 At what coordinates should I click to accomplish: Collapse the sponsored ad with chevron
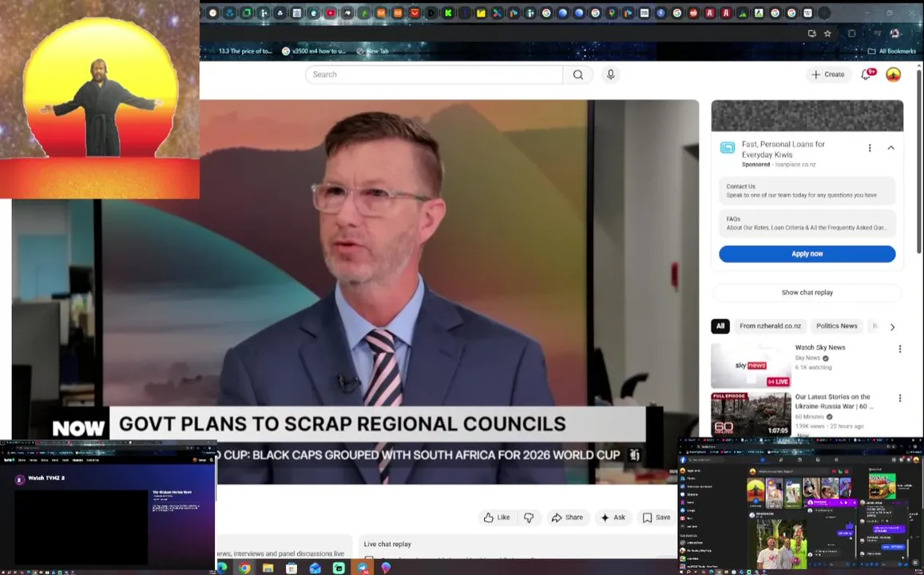(890, 148)
